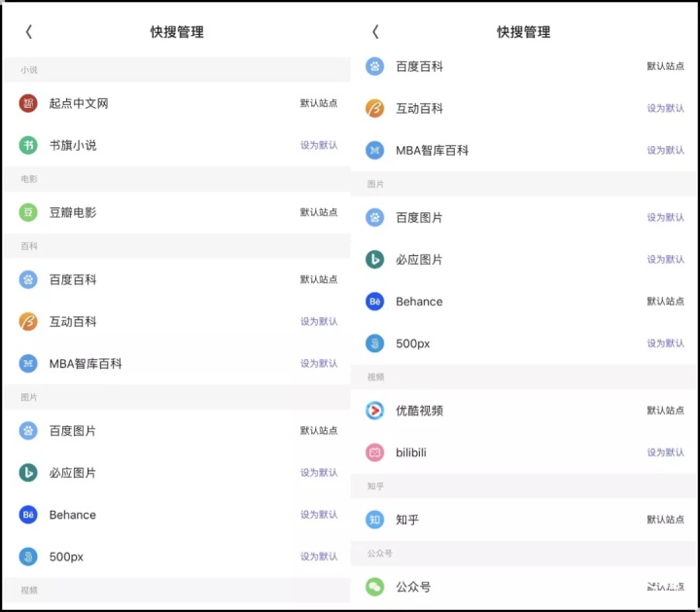The height and width of the screenshot is (612, 700).
Task: Click 默认站点 label beside 豆瓣电影
Action: [319, 212]
